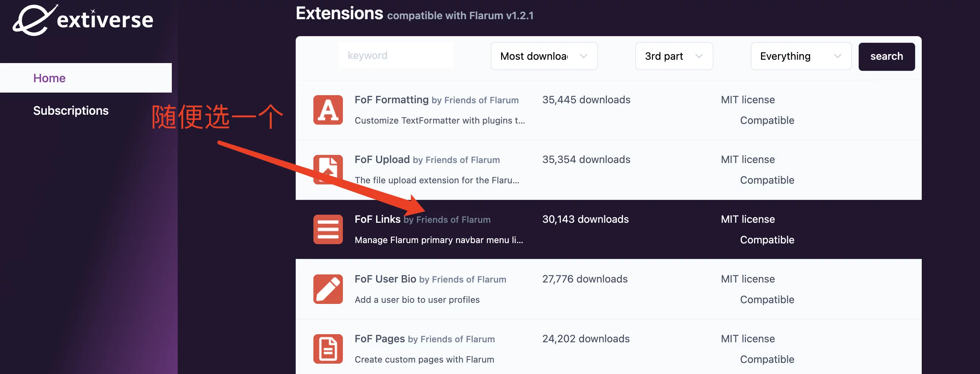
Task: Open the FoF User Bio extension title
Action: (385, 279)
